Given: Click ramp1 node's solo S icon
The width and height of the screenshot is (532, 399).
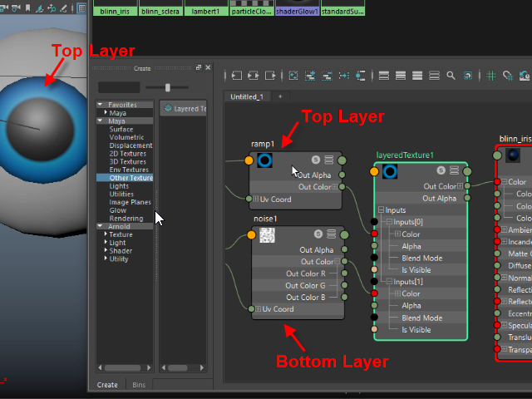Looking at the screenshot, I should [316, 160].
